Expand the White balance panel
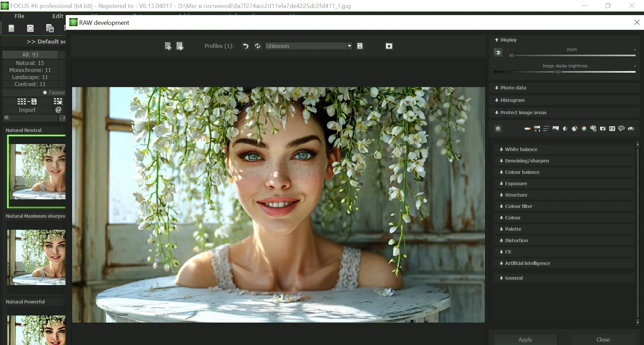Image resolution: width=644 pixels, height=345 pixels. point(564,149)
